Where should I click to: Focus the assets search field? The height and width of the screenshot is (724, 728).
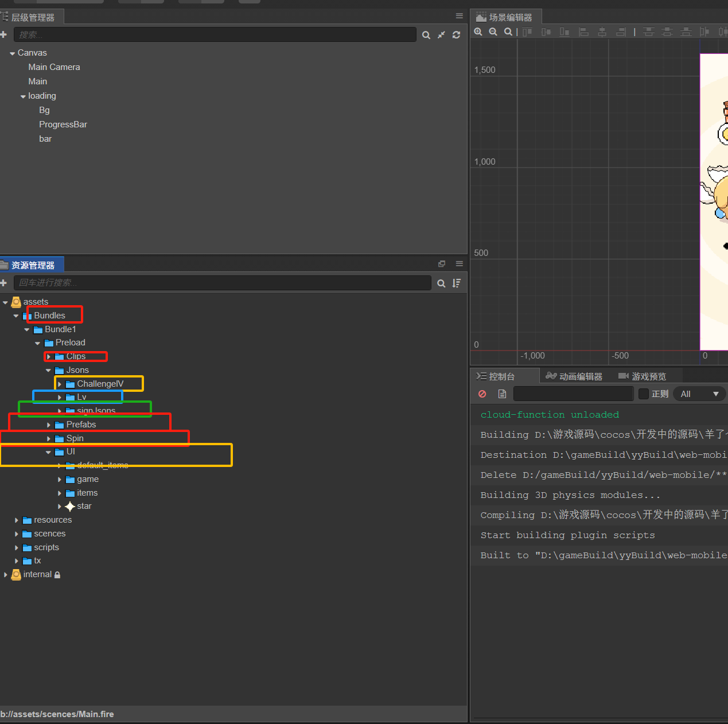(x=223, y=283)
